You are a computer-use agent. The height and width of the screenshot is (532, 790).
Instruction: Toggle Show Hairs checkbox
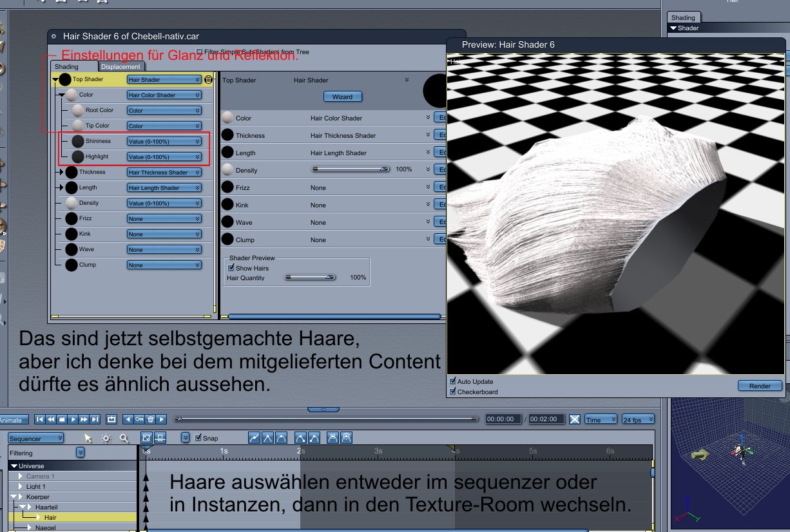click(x=231, y=268)
